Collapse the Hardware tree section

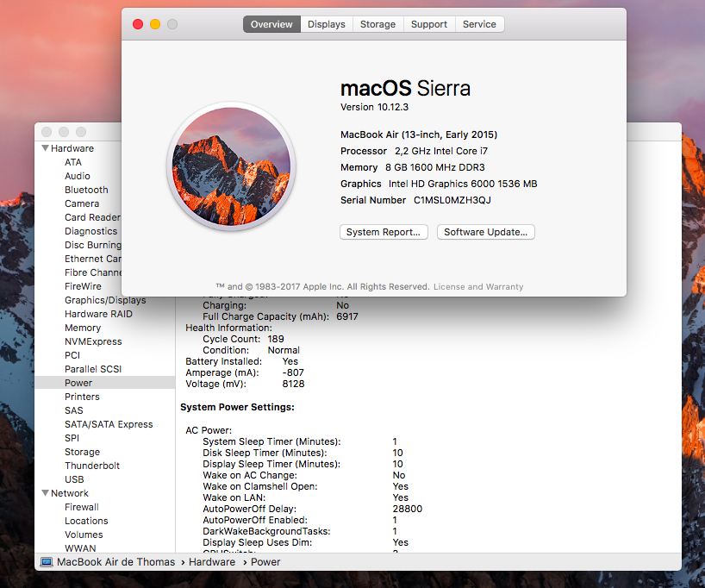tap(45, 148)
